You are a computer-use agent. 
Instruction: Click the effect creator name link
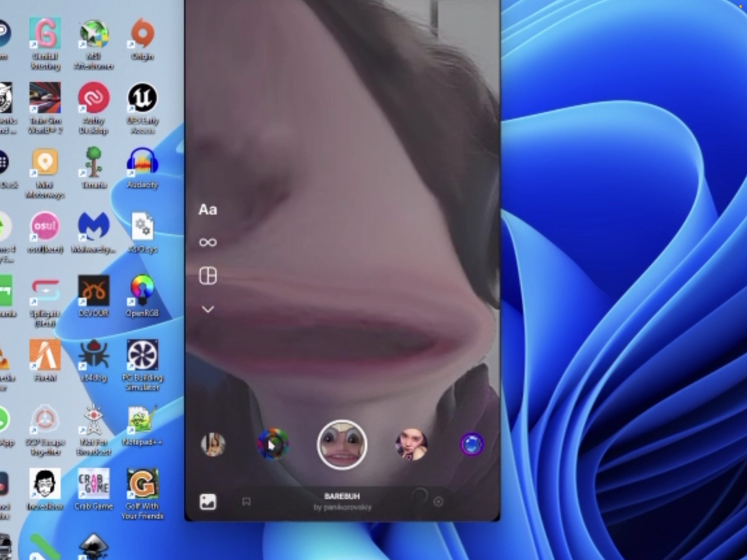[342, 507]
